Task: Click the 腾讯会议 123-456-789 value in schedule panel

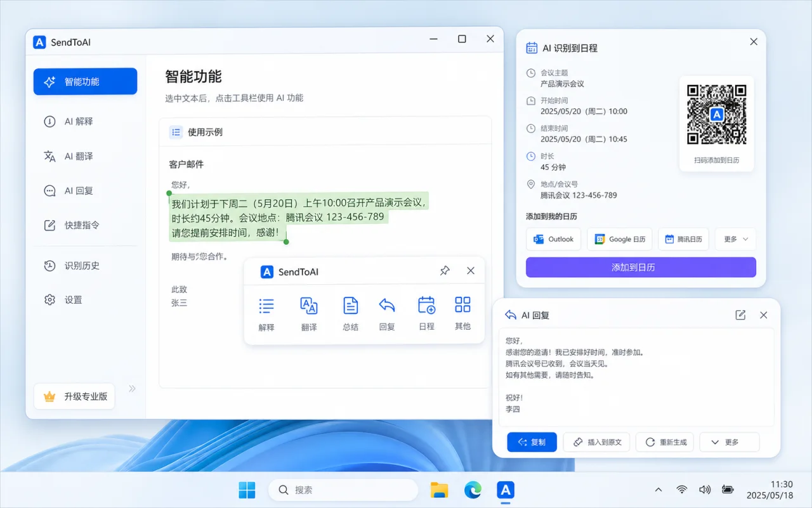Action: click(x=579, y=195)
